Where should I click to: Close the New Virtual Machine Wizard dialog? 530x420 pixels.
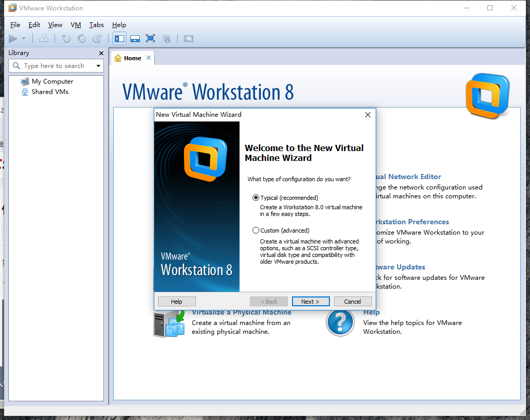click(368, 115)
